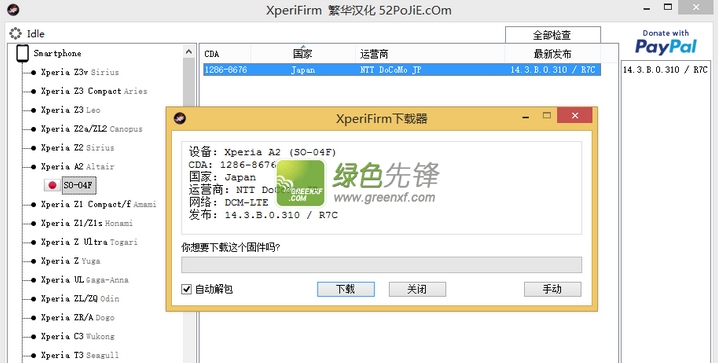Select Xperia Z3v Sirius in tree

click(x=80, y=72)
